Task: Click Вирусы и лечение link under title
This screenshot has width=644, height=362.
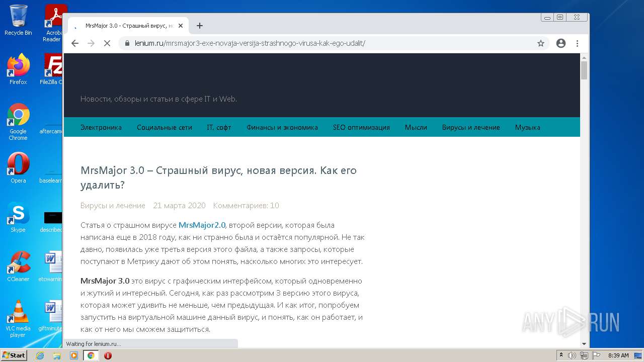Action: pyautogui.click(x=113, y=206)
